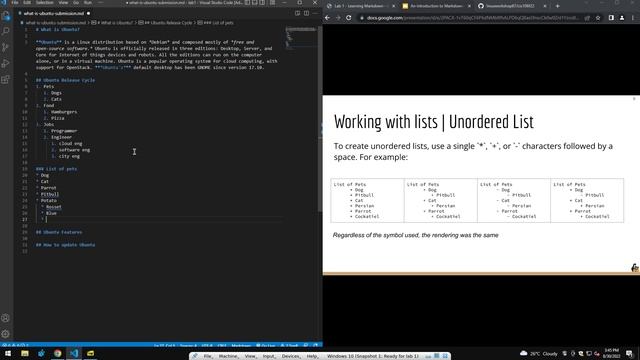
Task: Expand the hidden menus ellipsis in VS Code
Action: point(101,2)
